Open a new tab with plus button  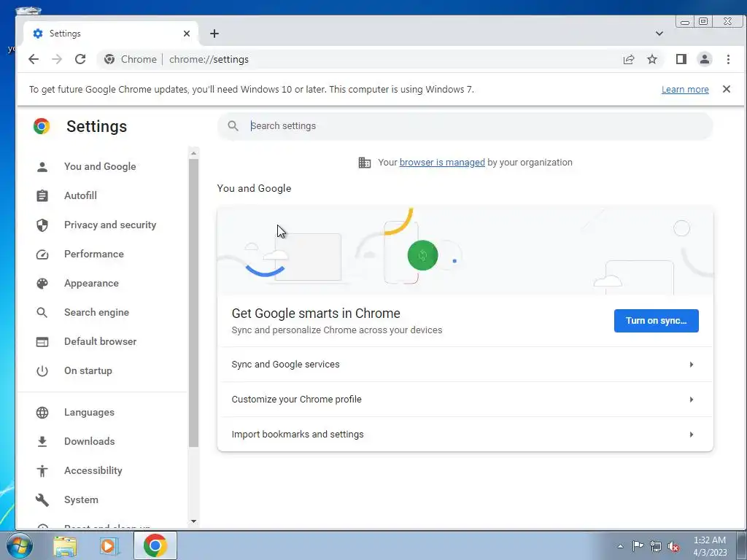[x=214, y=34]
